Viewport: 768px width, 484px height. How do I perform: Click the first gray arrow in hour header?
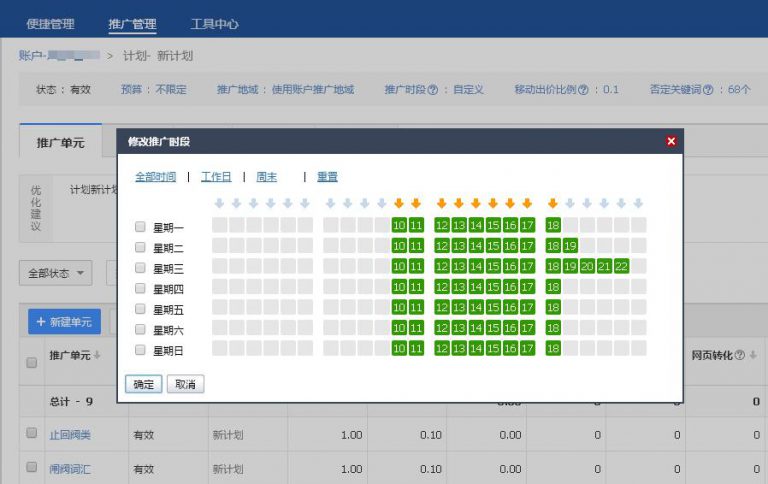[x=219, y=203]
